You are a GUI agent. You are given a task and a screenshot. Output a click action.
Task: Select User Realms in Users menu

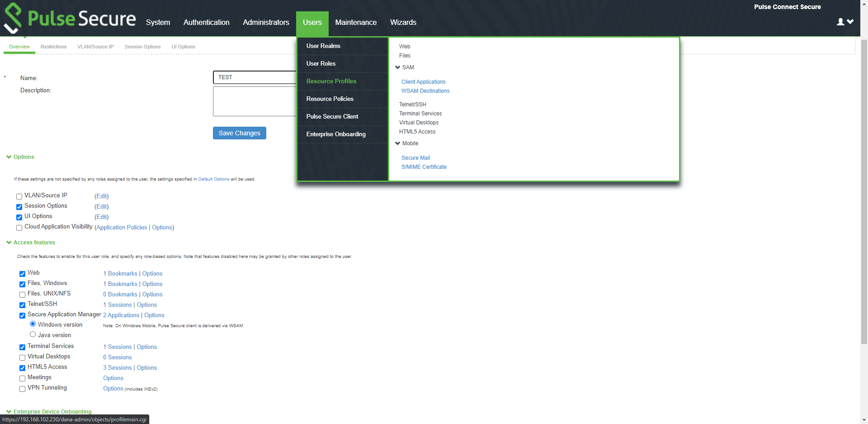[x=343, y=46]
